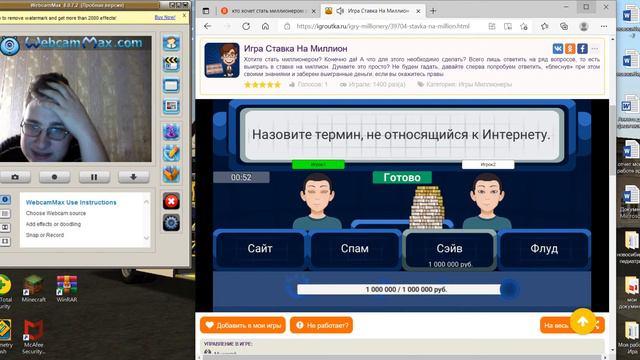Click the WebcamMax snapshot camera button
The width and height of the screenshot is (640, 360).
point(15,177)
